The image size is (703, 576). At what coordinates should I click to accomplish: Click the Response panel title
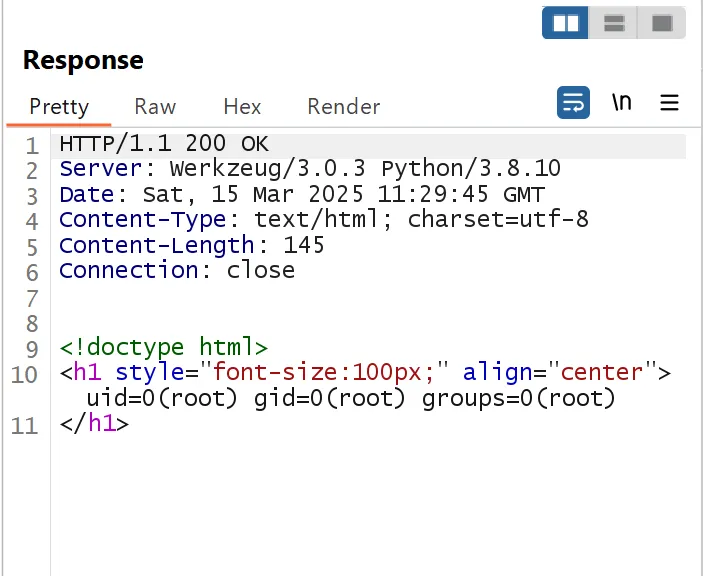tap(83, 60)
